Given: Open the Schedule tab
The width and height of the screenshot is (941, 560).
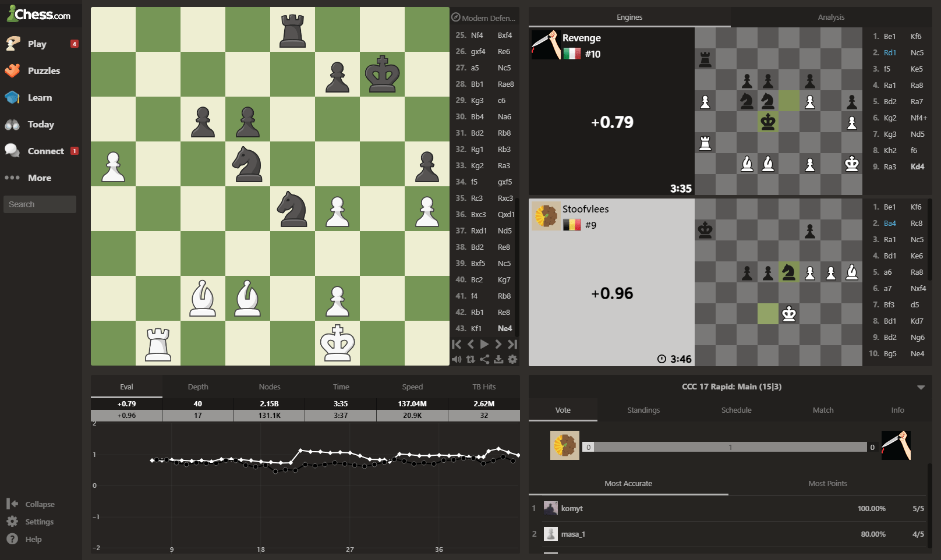Looking at the screenshot, I should [736, 410].
